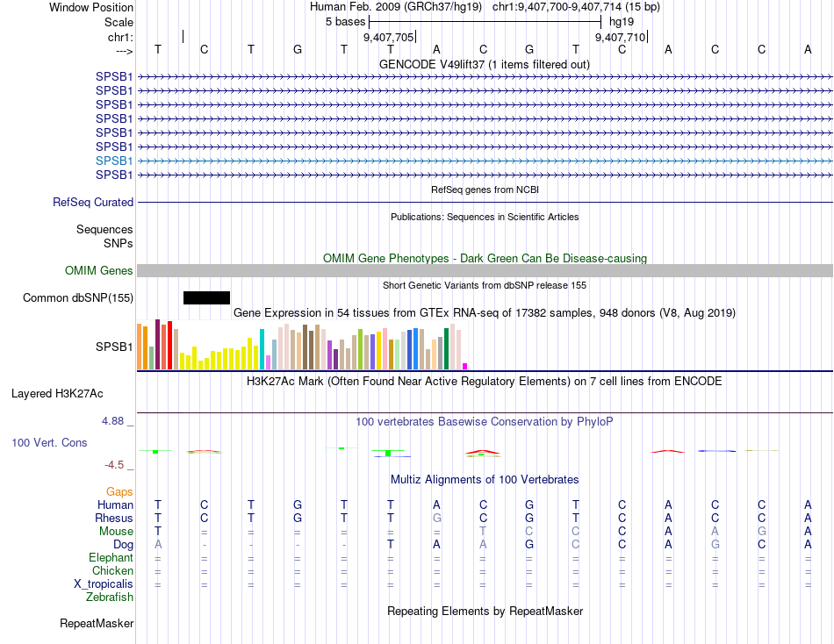Open the GTEx SPSB1 expression bar chart
The width and height of the screenshot is (834, 644).
pos(302,345)
